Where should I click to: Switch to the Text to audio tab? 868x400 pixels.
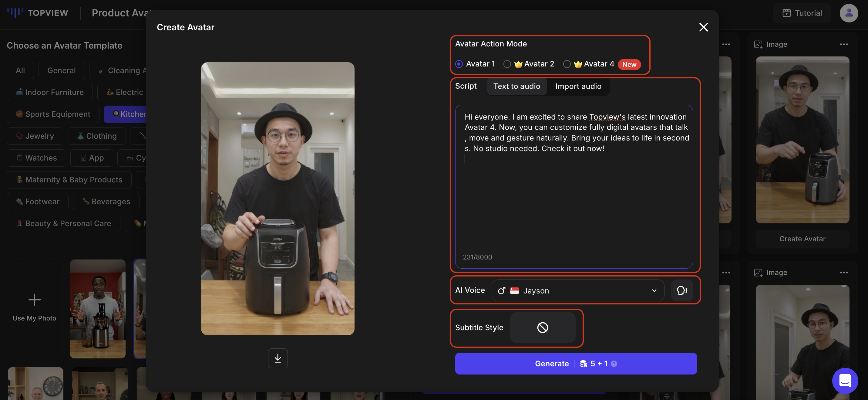(516, 86)
